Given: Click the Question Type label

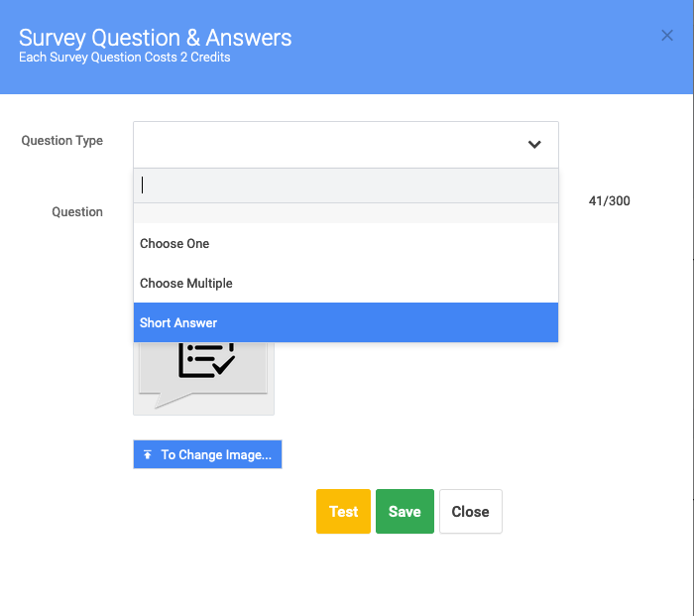Looking at the screenshot, I should pyautogui.click(x=61, y=141).
